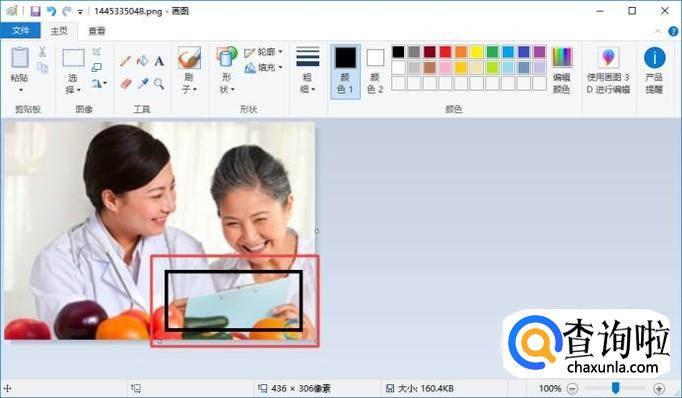Click the rectangular Select tool
682x398 pixels.
pos(73,58)
